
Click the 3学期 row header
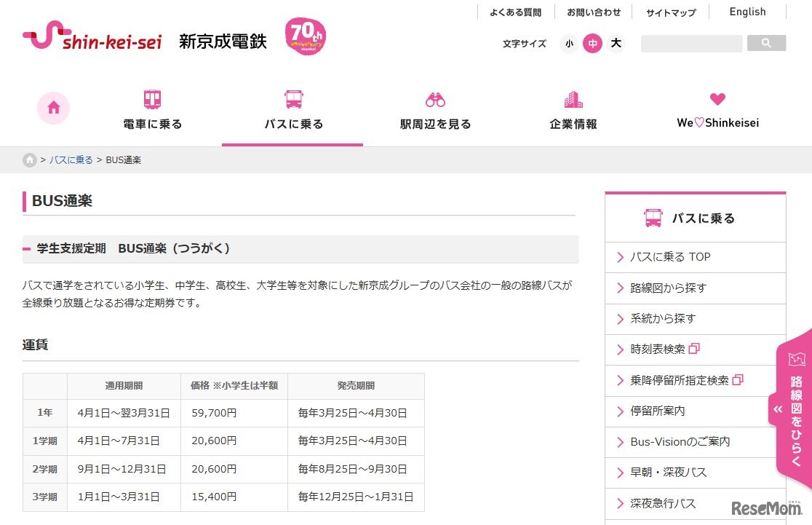(x=45, y=497)
